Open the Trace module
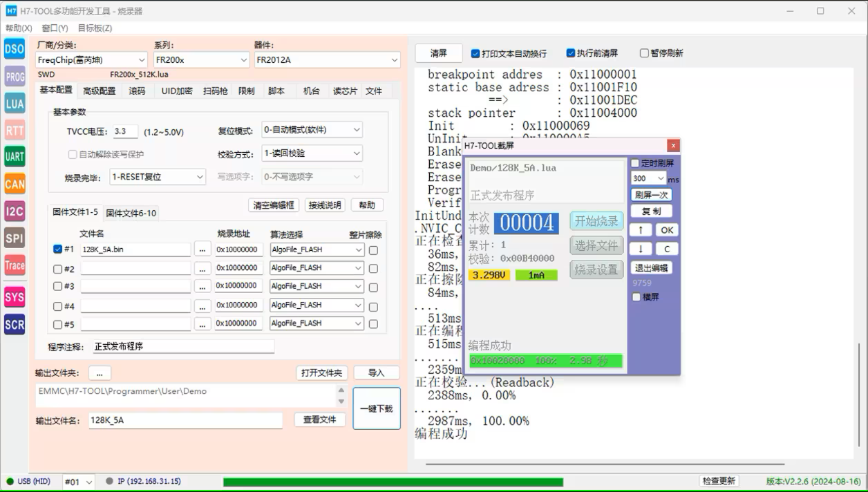Image resolution: width=868 pixels, height=492 pixels. click(x=15, y=265)
